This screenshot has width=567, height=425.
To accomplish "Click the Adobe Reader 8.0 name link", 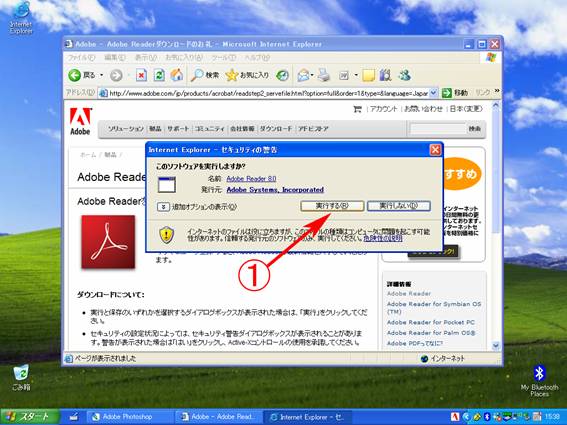I will (x=251, y=179).
